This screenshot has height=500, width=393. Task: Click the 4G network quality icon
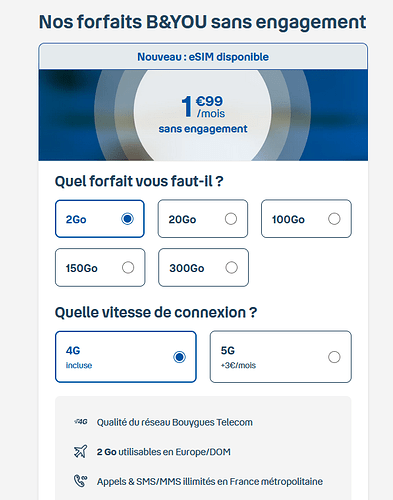pos(81,422)
